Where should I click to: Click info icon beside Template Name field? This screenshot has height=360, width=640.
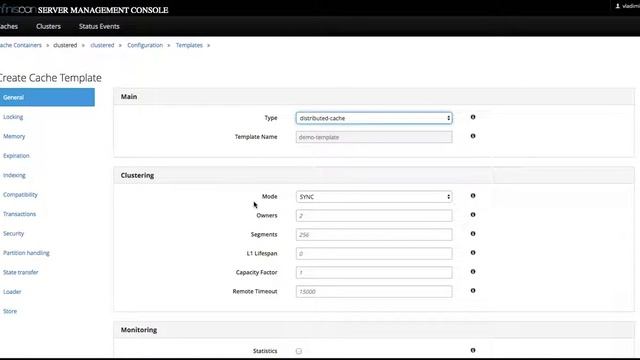pyautogui.click(x=473, y=136)
